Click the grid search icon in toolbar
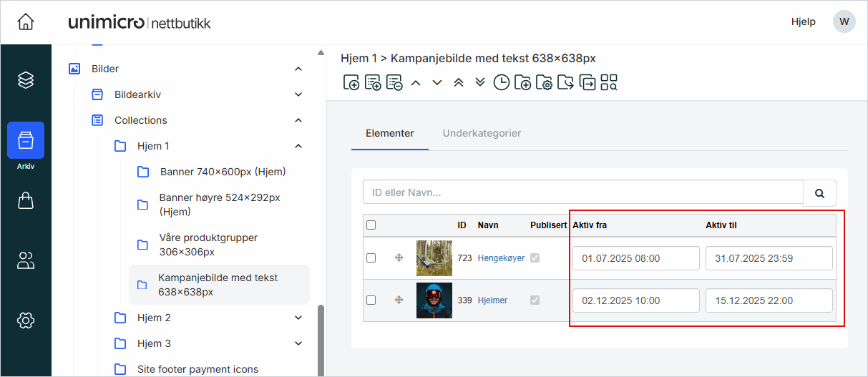The width and height of the screenshot is (868, 377). (x=609, y=83)
